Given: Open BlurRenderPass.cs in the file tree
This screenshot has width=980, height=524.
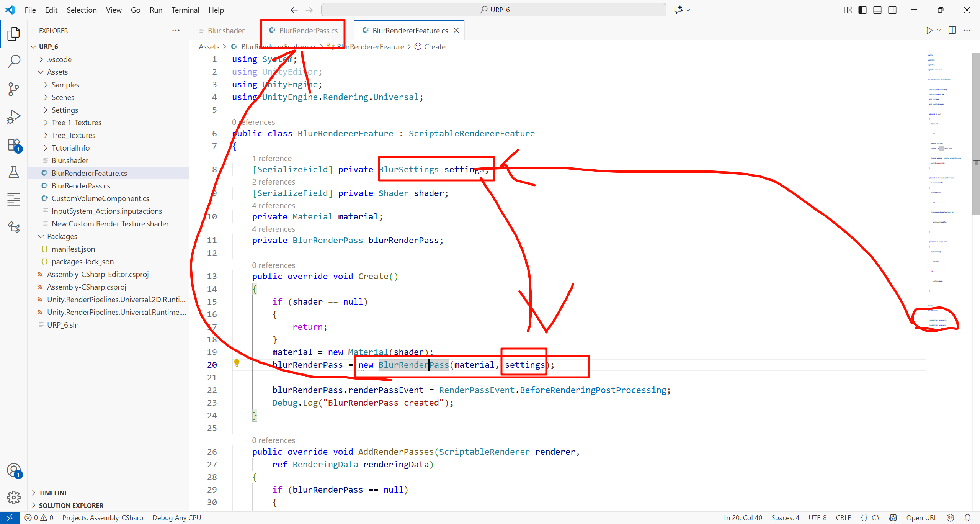Looking at the screenshot, I should tap(109, 186).
